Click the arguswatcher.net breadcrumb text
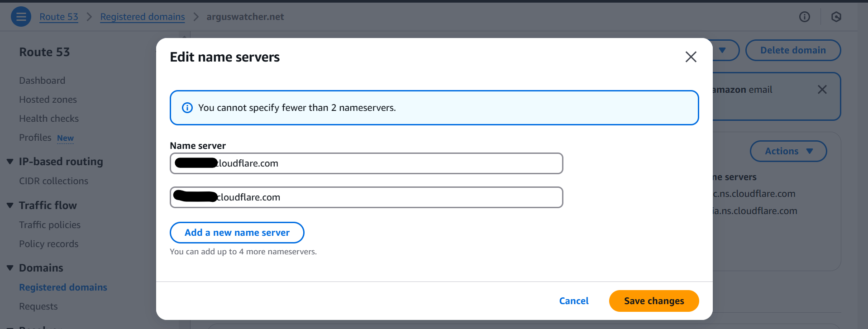Image resolution: width=868 pixels, height=329 pixels. click(245, 17)
